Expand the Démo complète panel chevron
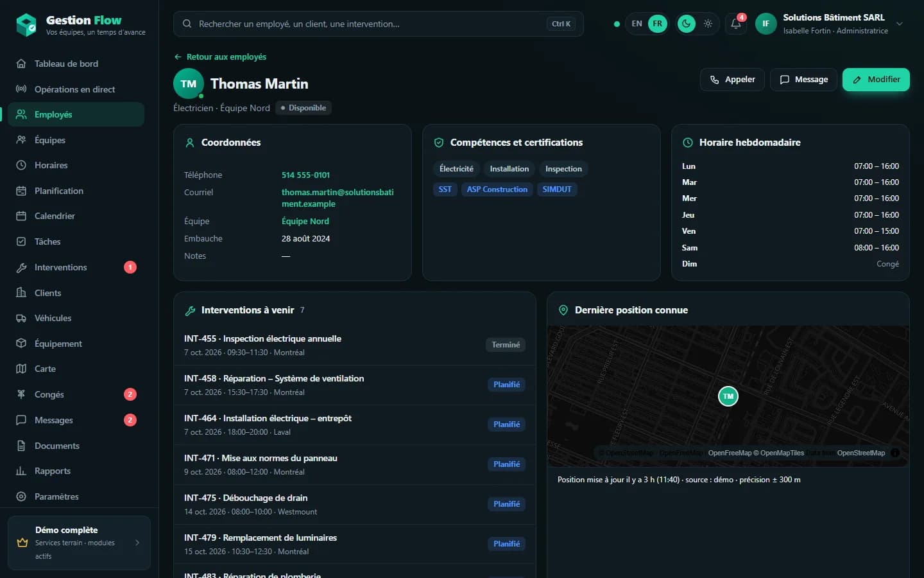Image resolution: width=924 pixels, height=578 pixels. tap(137, 543)
